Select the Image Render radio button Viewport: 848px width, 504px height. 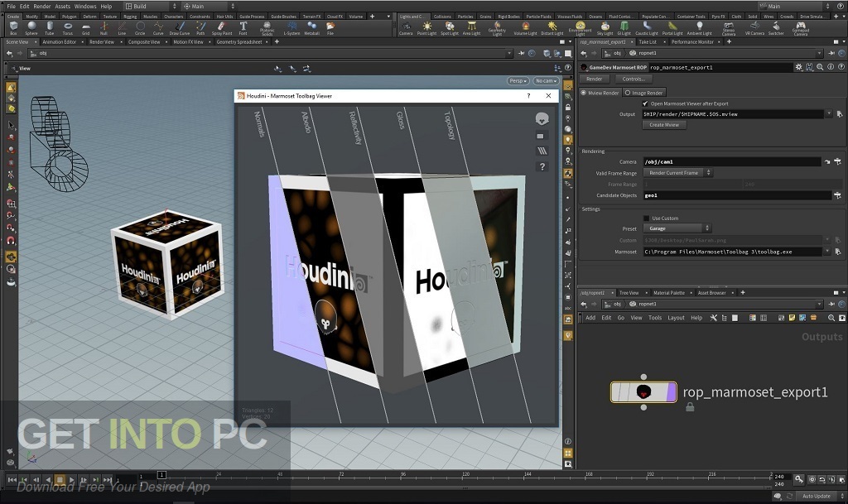click(628, 93)
